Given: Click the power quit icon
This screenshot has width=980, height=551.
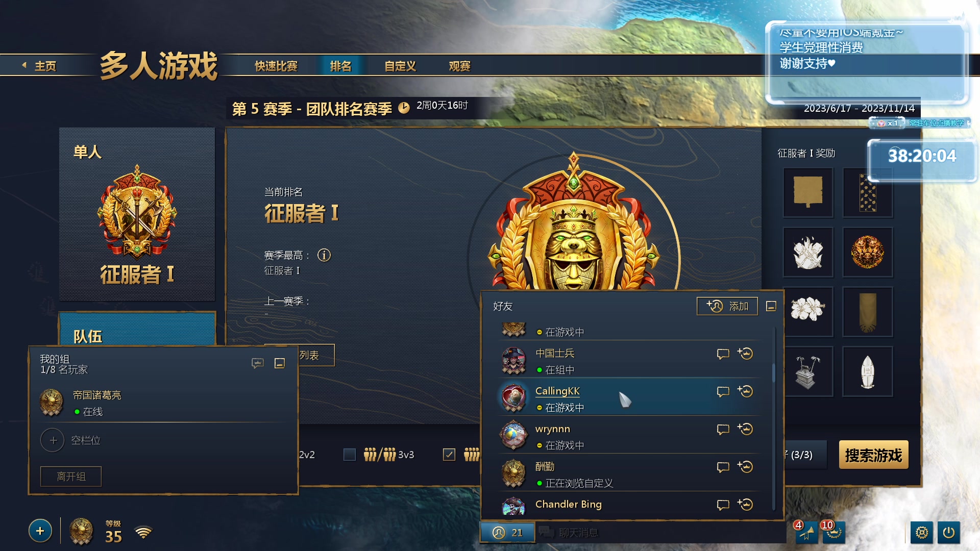Looking at the screenshot, I should coord(949,533).
